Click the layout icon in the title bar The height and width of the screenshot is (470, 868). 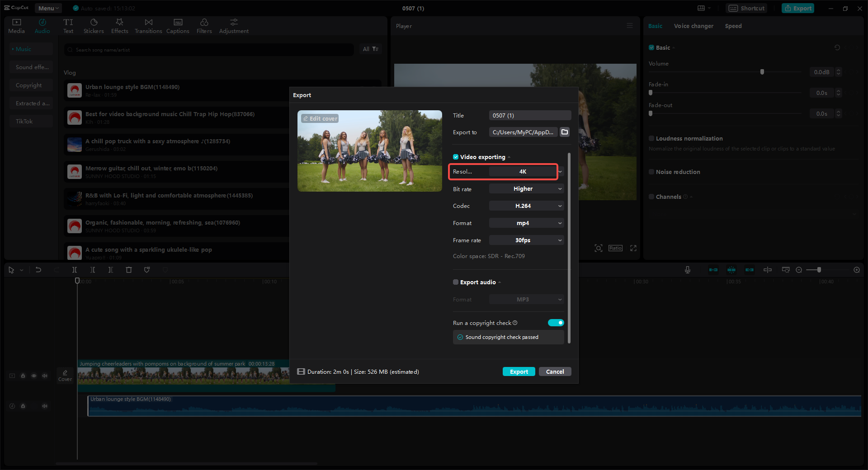[x=702, y=8]
